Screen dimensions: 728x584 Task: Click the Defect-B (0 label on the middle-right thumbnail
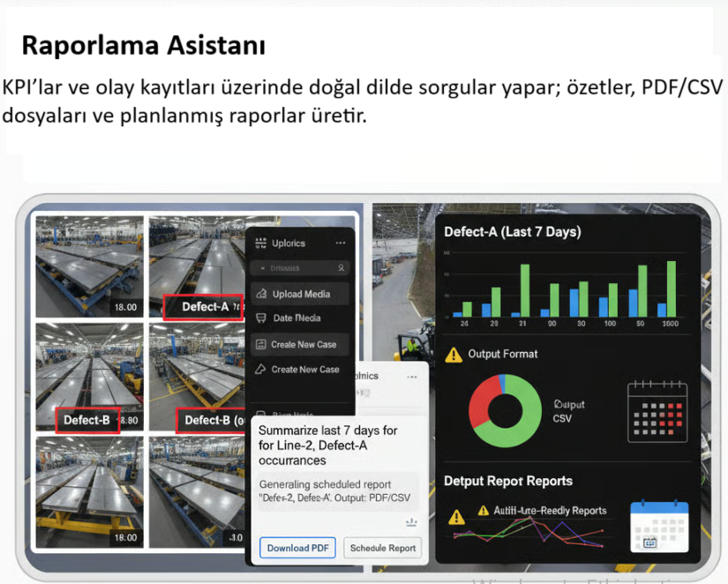tap(211, 420)
